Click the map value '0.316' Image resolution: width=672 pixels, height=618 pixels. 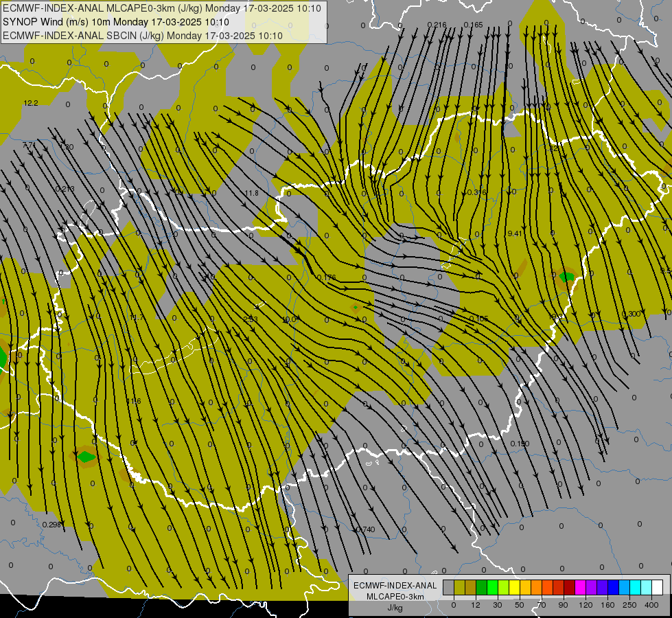click(476, 192)
